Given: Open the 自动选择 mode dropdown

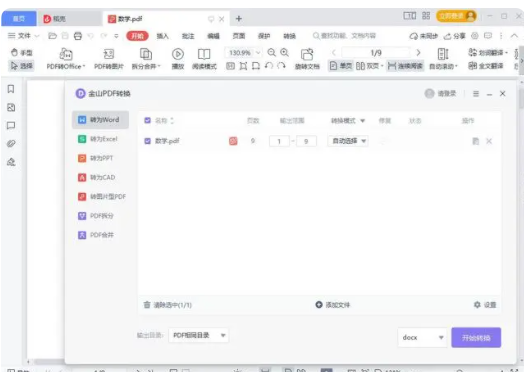Looking at the screenshot, I should click(348, 141).
